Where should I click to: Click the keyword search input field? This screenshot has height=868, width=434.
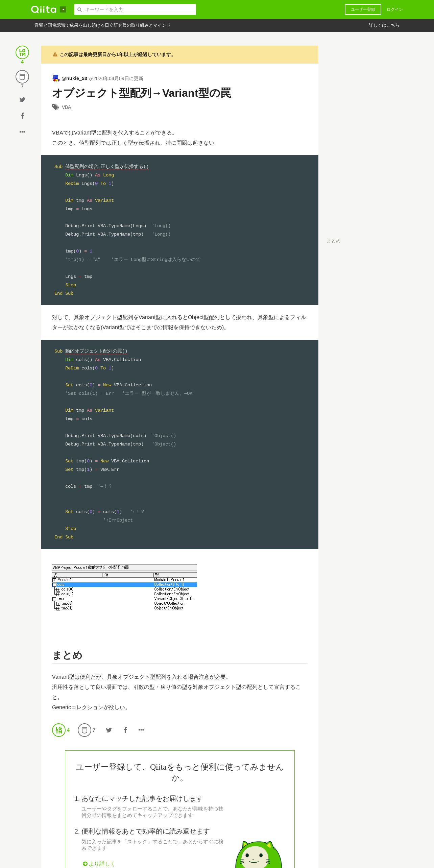coord(135,9)
